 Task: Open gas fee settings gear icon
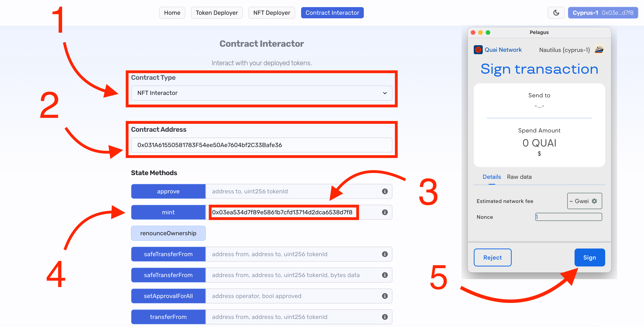(x=595, y=201)
